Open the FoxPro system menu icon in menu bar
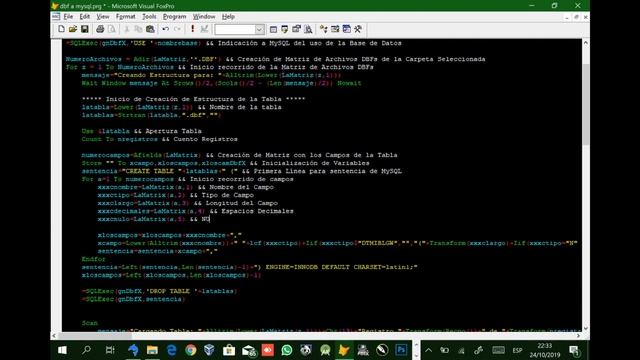Viewport: 640px width, 360px height. click(x=56, y=17)
